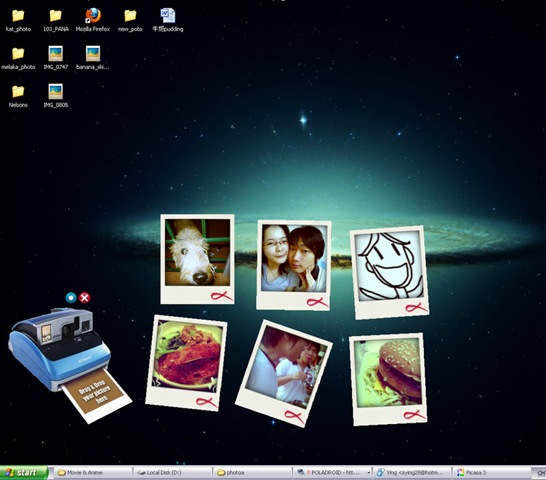Select the dog polaroid photo
Screen dimensions: 546x480
(197, 259)
